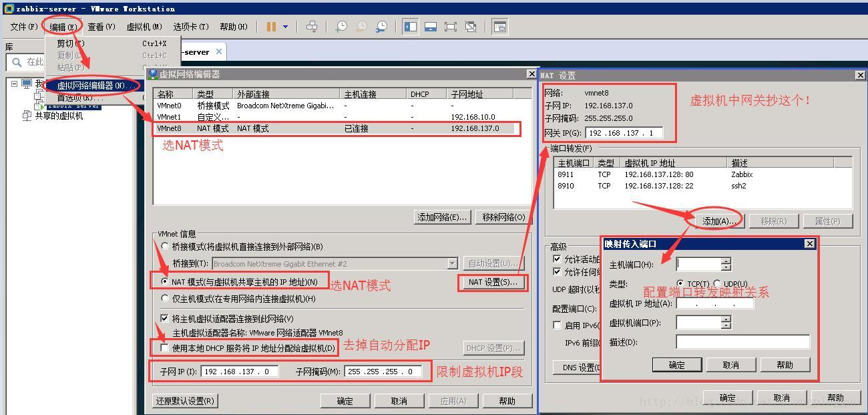Select the VMnet1 custom network row

(337, 117)
